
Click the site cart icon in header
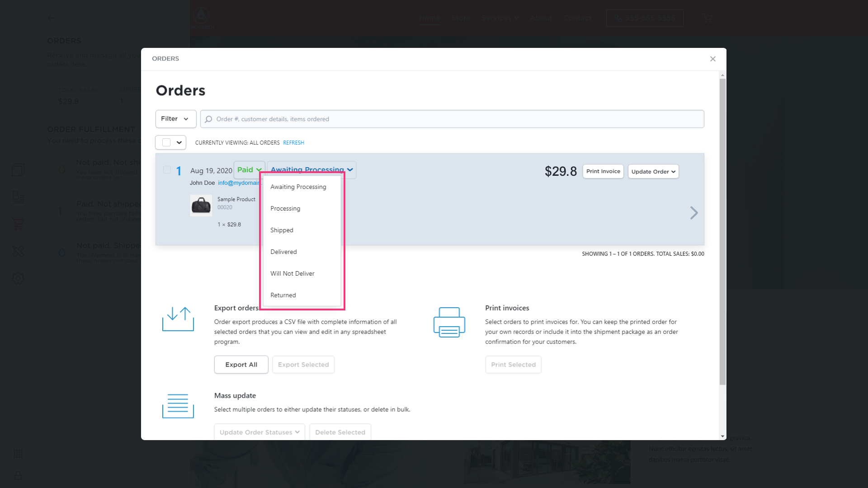pyautogui.click(x=708, y=18)
